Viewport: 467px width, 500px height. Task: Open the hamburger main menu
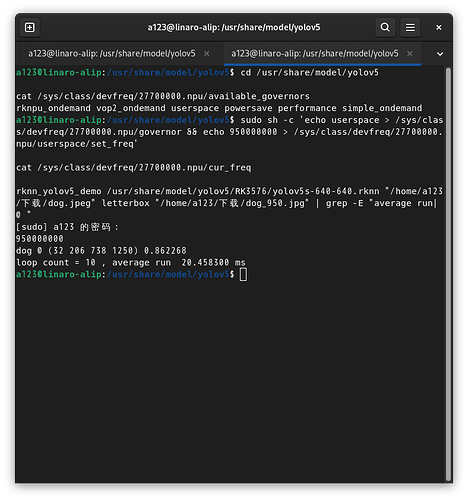tap(410, 27)
